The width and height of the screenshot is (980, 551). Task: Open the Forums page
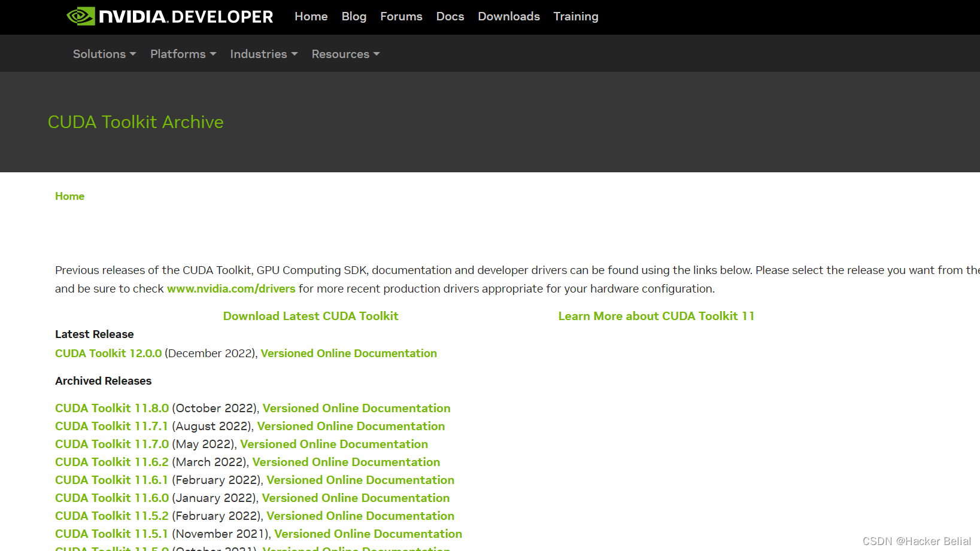click(x=401, y=17)
